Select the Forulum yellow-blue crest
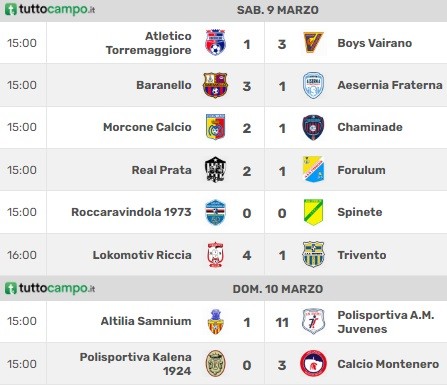Image resolution: width=447 pixels, height=385 pixels. 313,169
